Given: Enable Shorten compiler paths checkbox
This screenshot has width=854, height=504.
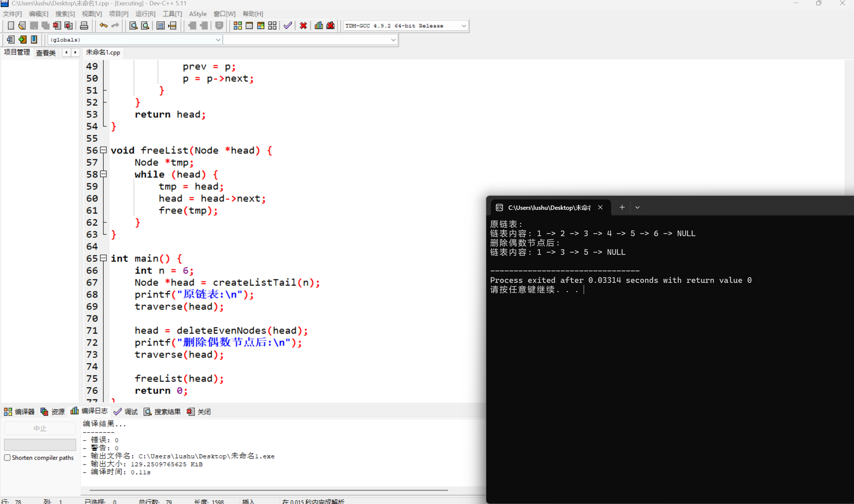Looking at the screenshot, I should coord(7,458).
